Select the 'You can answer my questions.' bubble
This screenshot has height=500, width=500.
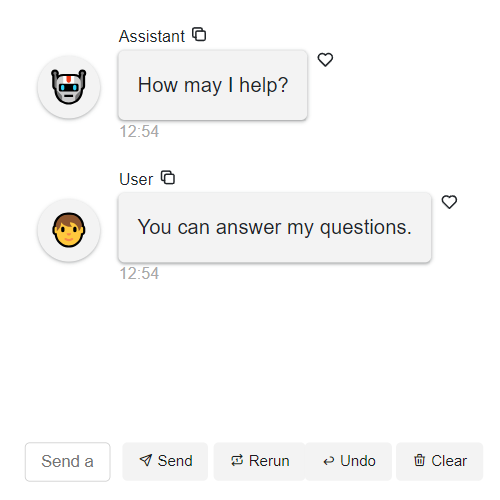tap(275, 227)
